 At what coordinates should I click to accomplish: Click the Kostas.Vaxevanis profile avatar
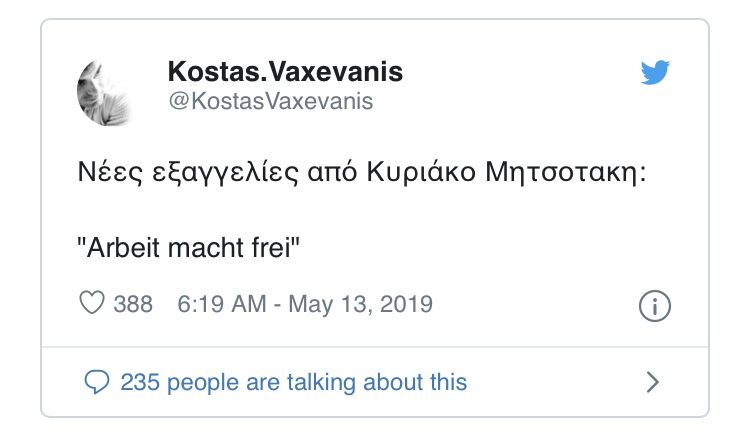coord(105,89)
